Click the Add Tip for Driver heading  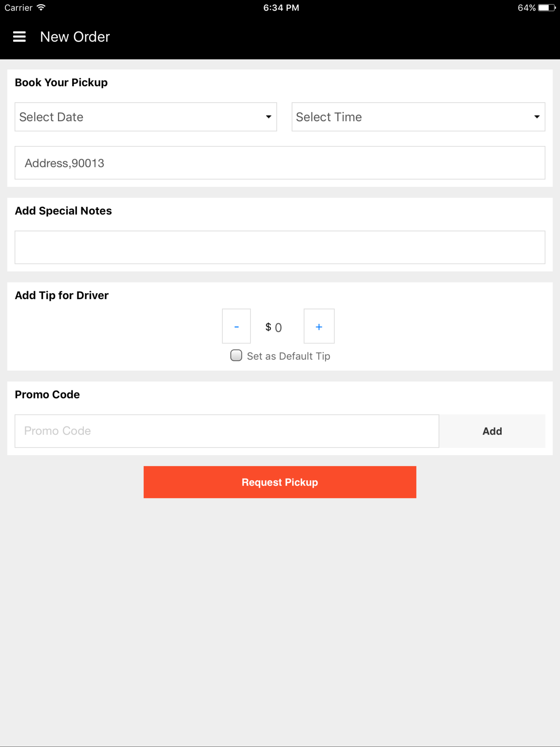[x=62, y=295]
